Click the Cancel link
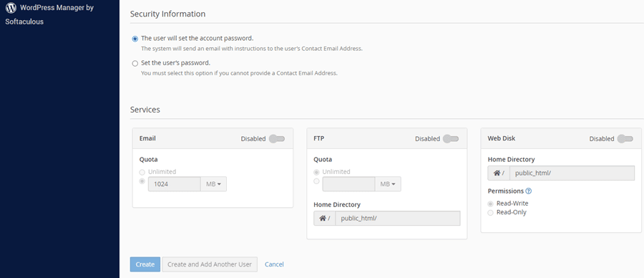 click(274, 264)
